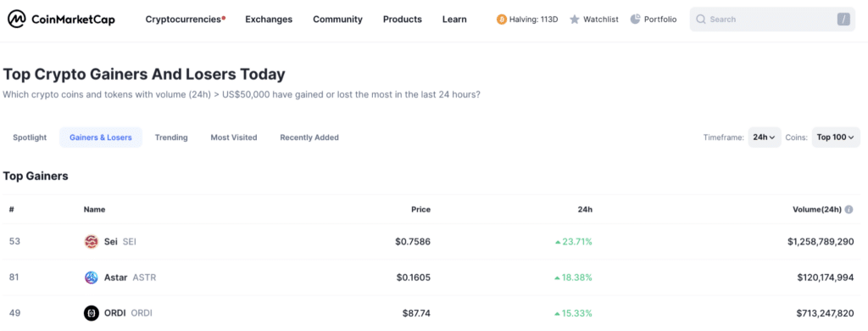Click volume $120,174,994
The height and width of the screenshot is (331, 868).
click(826, 278)
